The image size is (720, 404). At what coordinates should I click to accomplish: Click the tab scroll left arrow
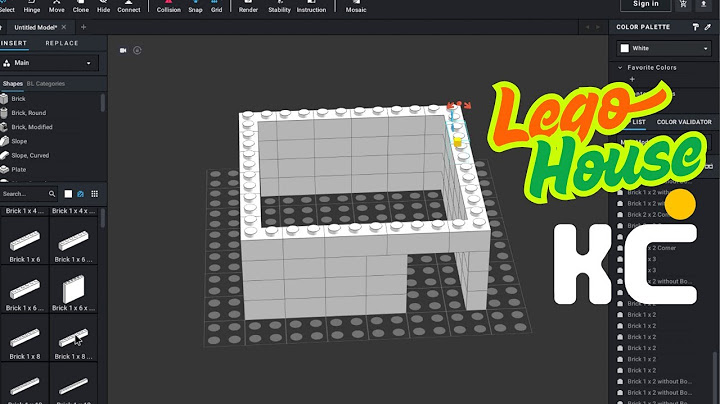[587, 28]
